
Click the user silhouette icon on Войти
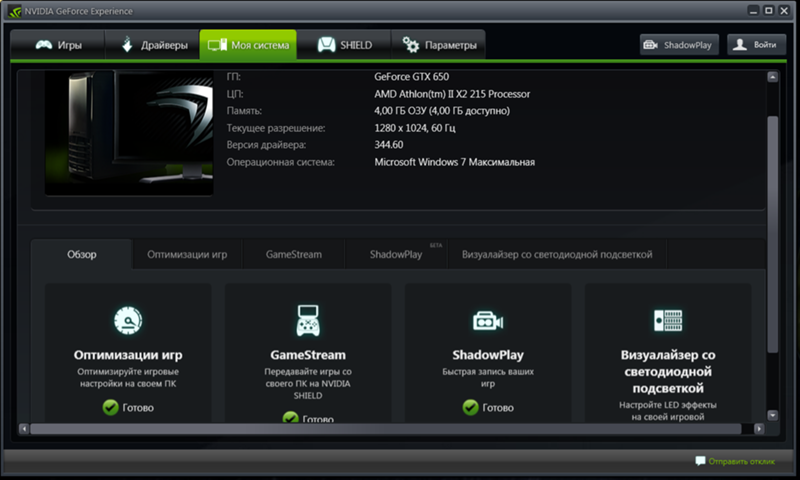tap(740, 45)
